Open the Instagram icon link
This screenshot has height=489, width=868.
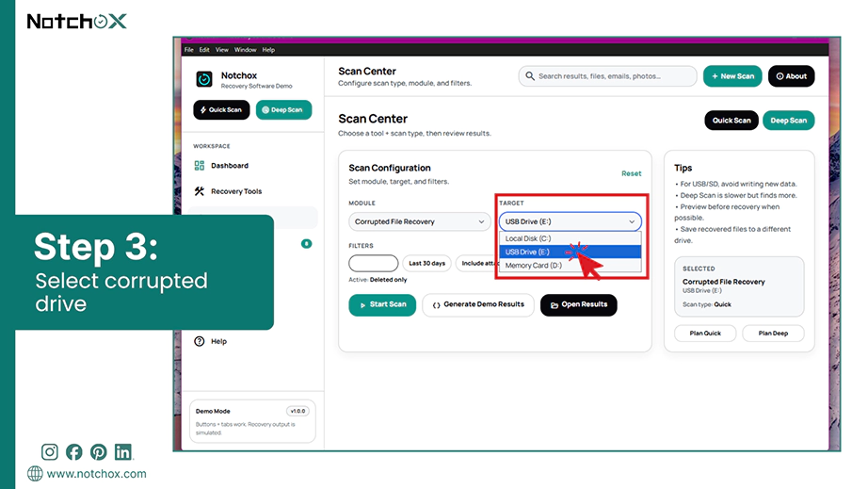click(x=49, y=452)
